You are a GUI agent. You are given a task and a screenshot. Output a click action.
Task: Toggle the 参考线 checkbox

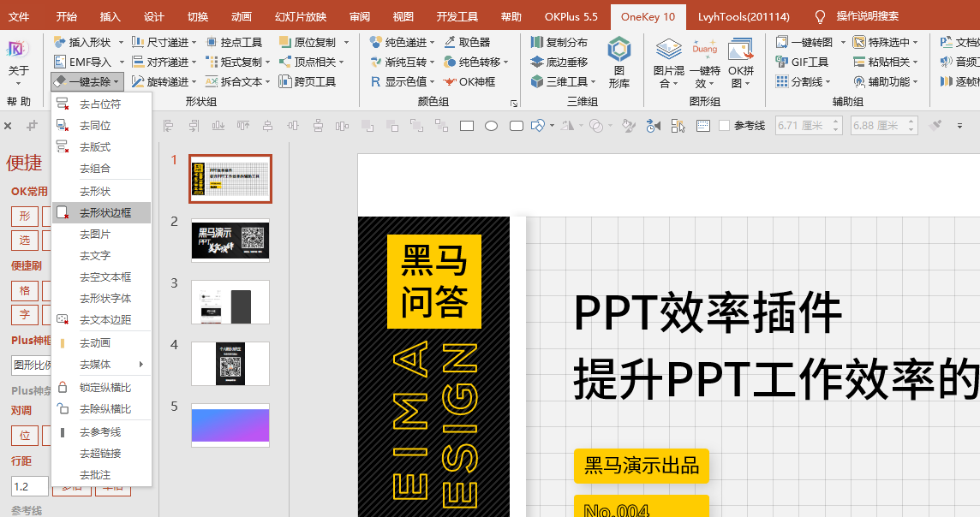pos(725,126)
